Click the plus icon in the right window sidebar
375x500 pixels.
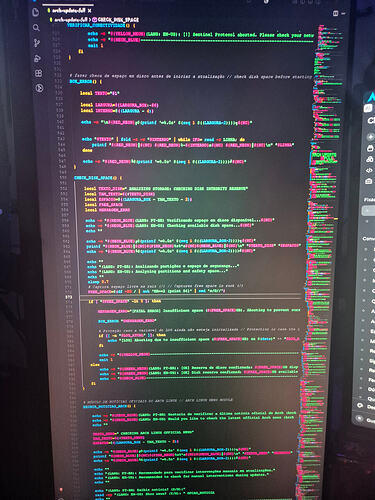[370, 137]
